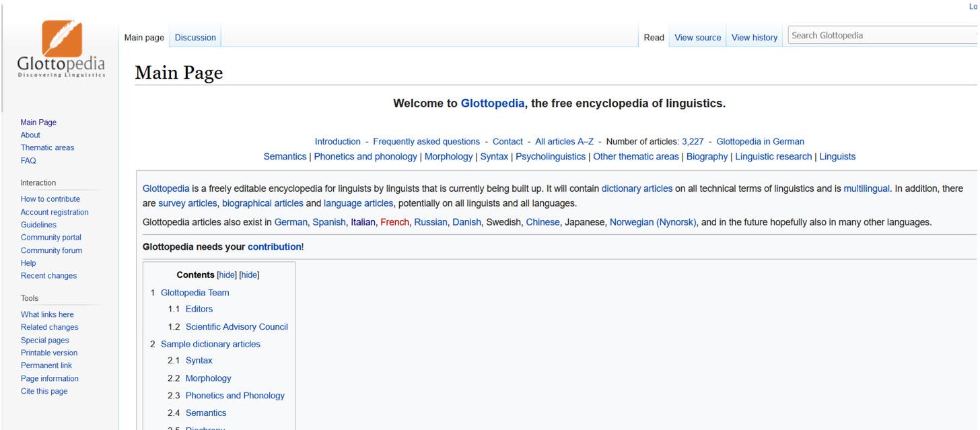Open the Introduction link
Image resolution: width=980 pixels, height=430 pixels.
tap(337, 141)
